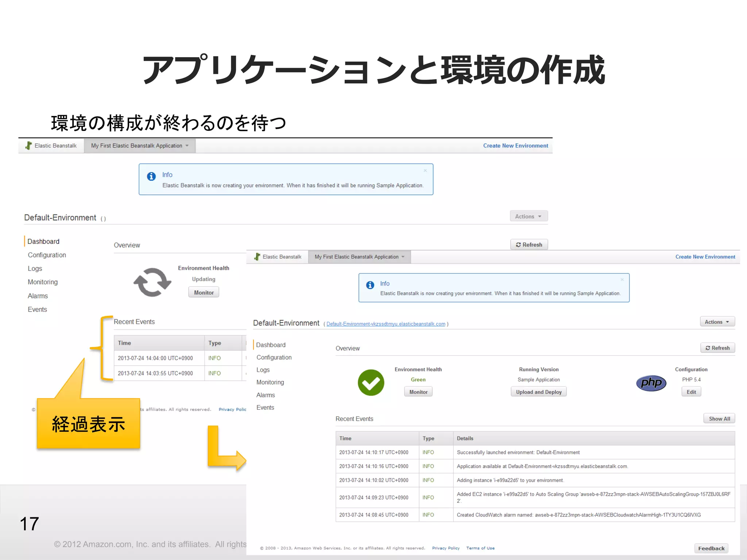This screenshot has width=747, height=560.
Task: Select Logs in the front window sidebar
Action: [x=263, y=370]
